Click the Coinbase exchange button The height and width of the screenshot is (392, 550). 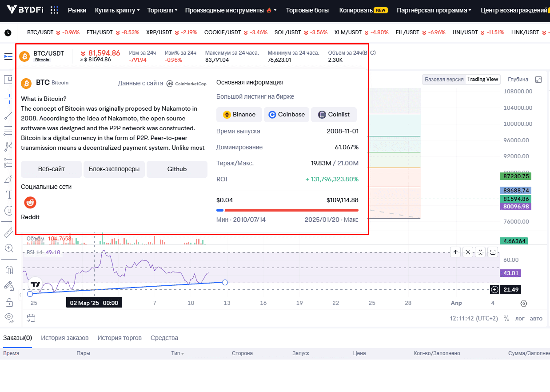pos(287,115)
